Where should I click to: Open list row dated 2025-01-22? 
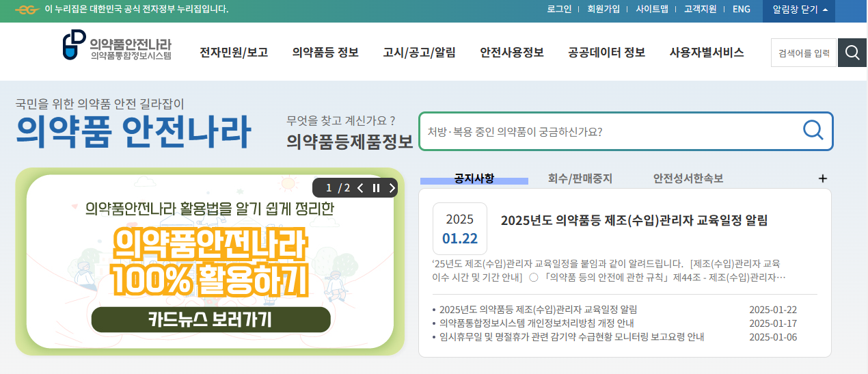click(614, 310)
